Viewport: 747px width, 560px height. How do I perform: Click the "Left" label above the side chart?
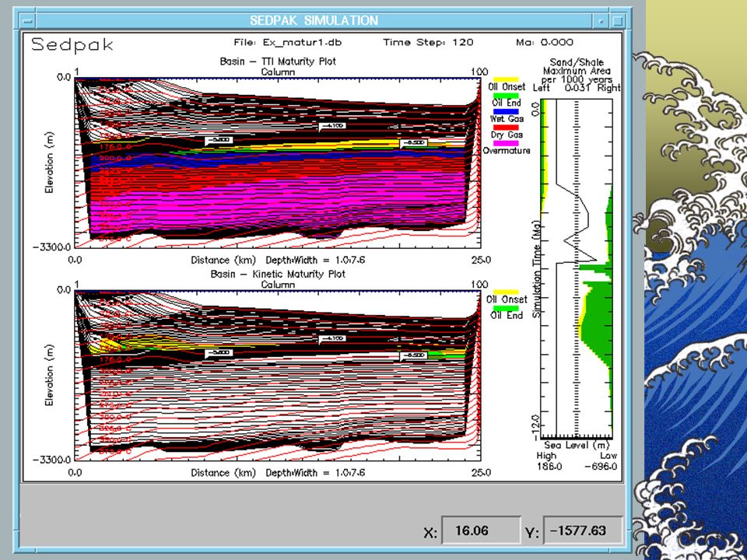[x=542, y=88]
